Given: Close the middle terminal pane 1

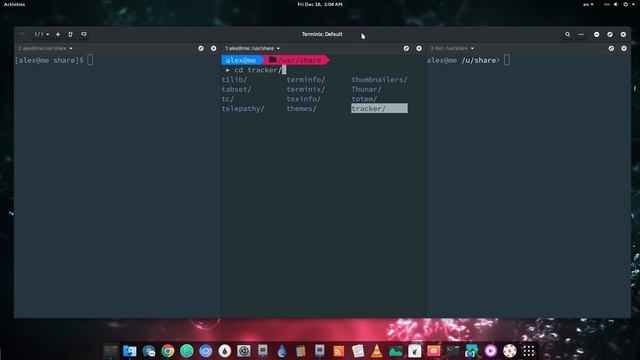Looking at the screenshot, I should 419,48.
